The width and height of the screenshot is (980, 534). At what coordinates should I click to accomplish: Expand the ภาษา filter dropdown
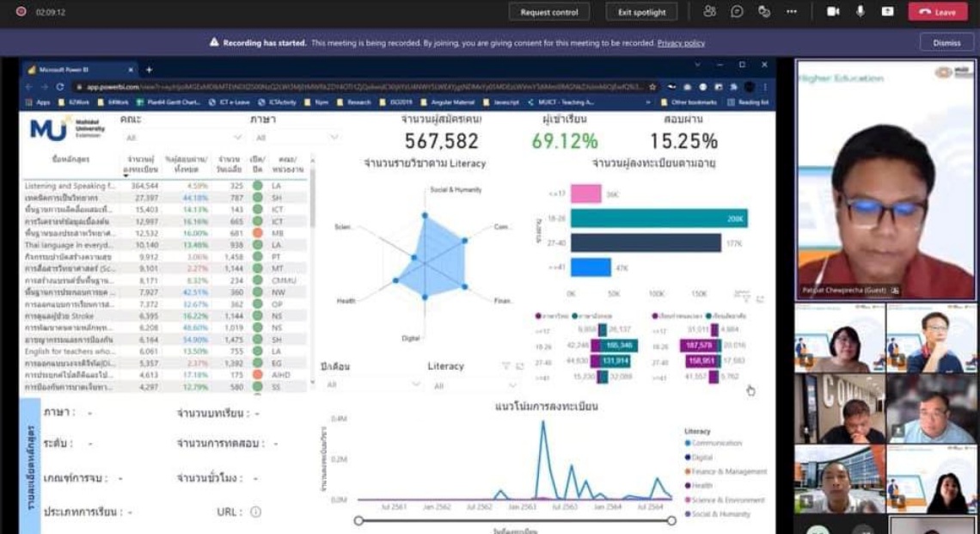coord(334,138)
